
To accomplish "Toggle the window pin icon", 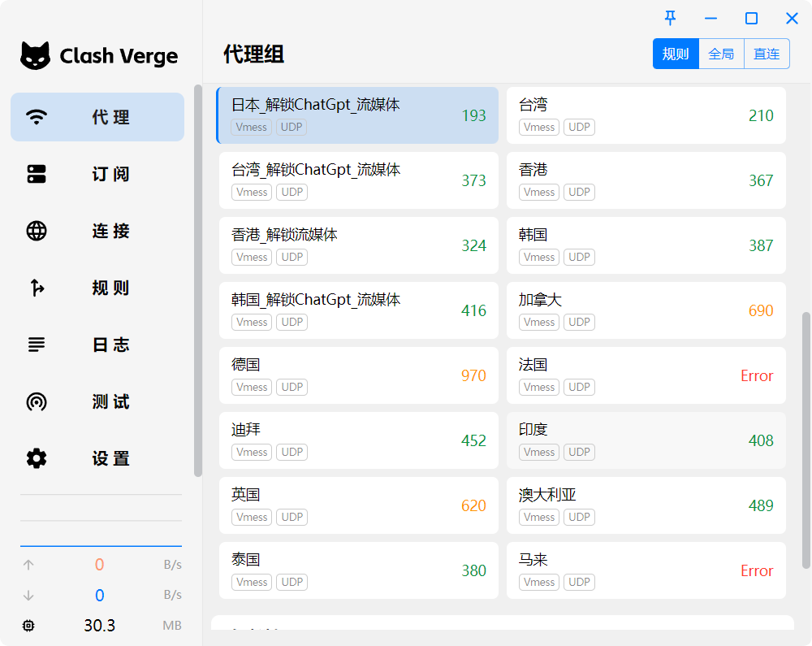I will [x=669, y=18].
